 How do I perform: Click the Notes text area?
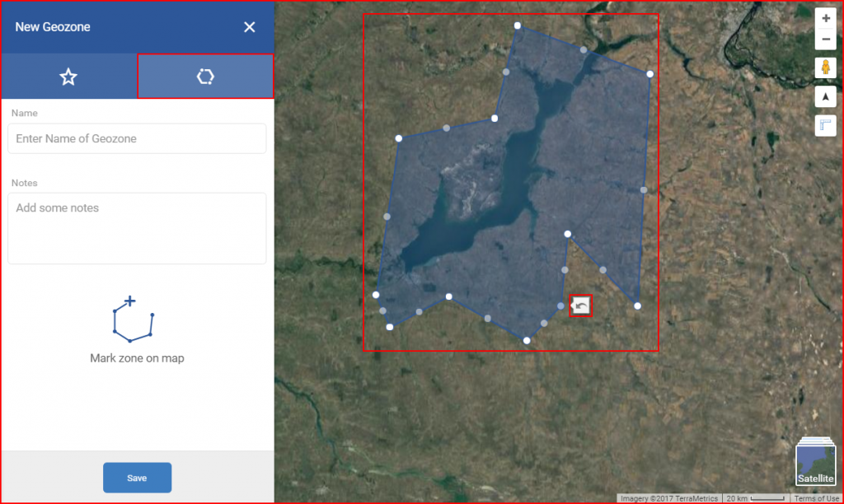coord(138,228)
